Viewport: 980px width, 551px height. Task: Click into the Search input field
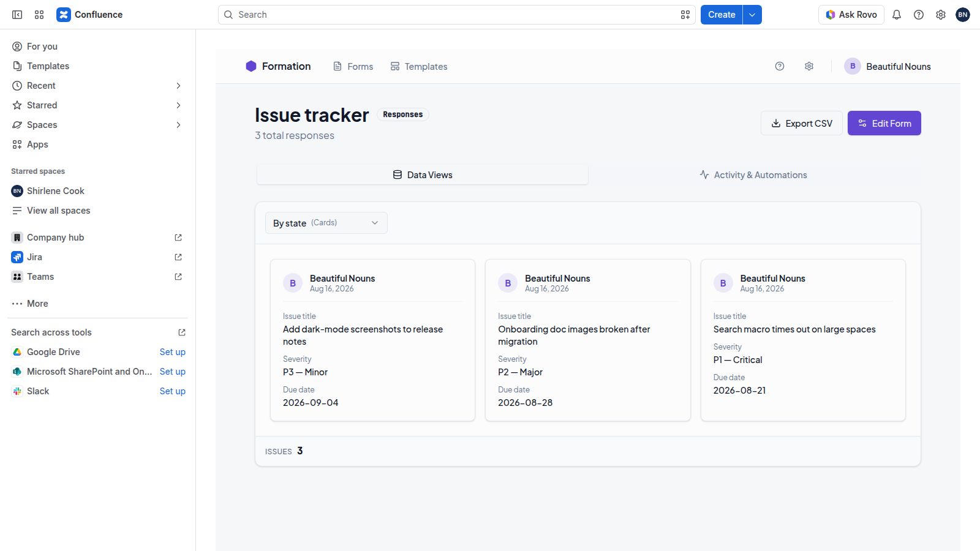456,15
